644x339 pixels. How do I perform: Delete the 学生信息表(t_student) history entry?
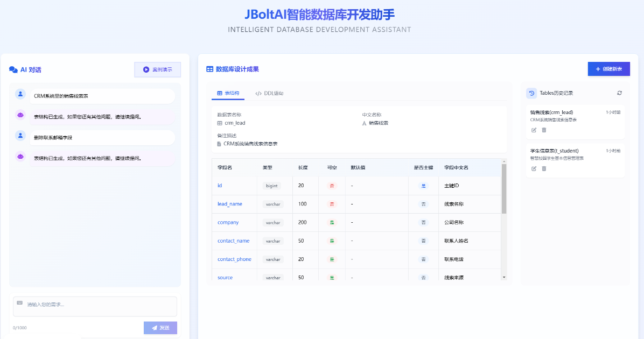coord(544,168)
